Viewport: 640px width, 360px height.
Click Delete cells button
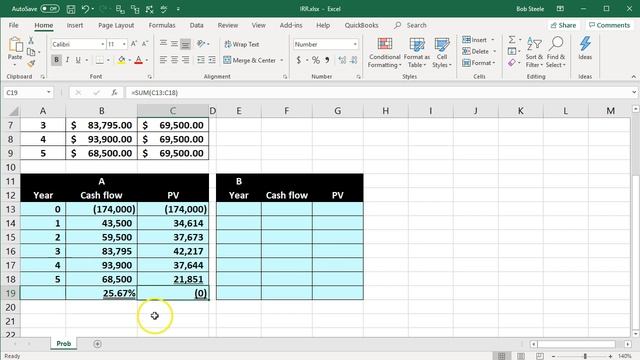[479, 51]
